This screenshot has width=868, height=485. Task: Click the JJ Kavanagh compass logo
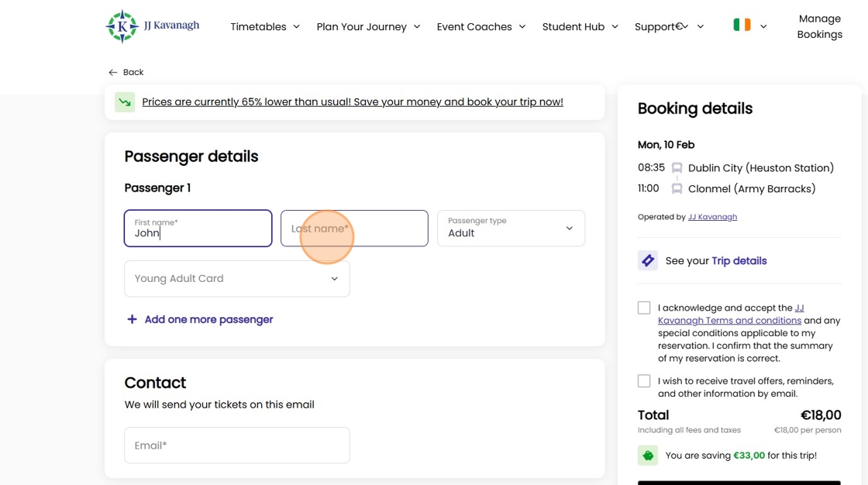tap(122, 26)
